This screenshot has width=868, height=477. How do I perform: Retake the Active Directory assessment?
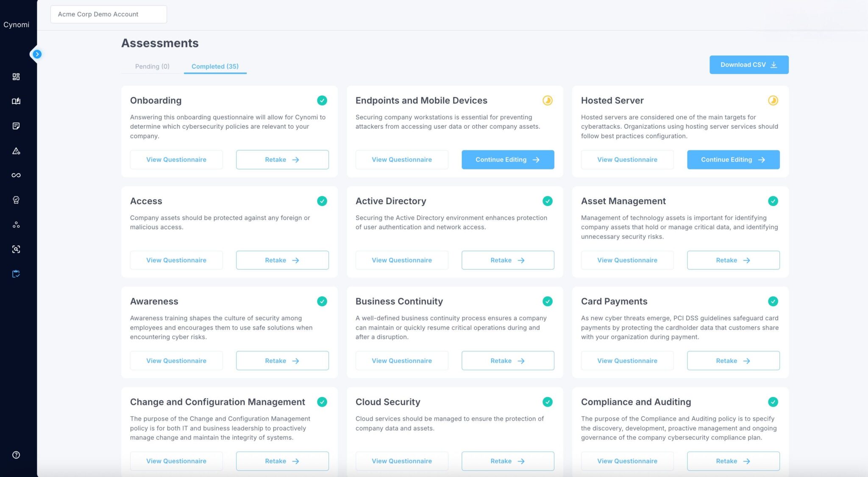[508, 260]
